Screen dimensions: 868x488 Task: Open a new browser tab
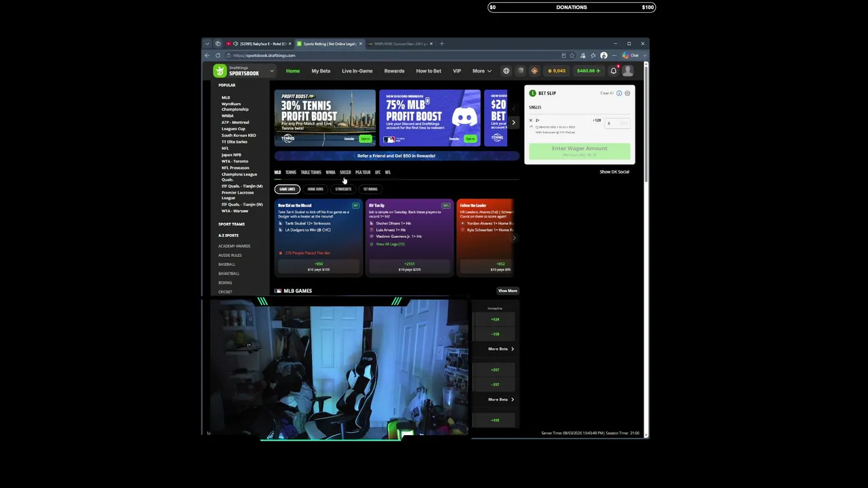coord(441,44)
